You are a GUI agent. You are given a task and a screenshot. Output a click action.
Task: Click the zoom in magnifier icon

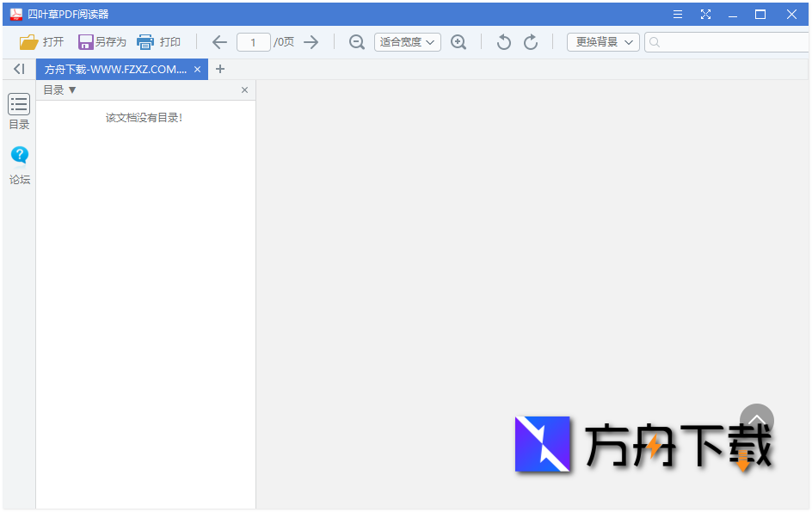(458, 41)
